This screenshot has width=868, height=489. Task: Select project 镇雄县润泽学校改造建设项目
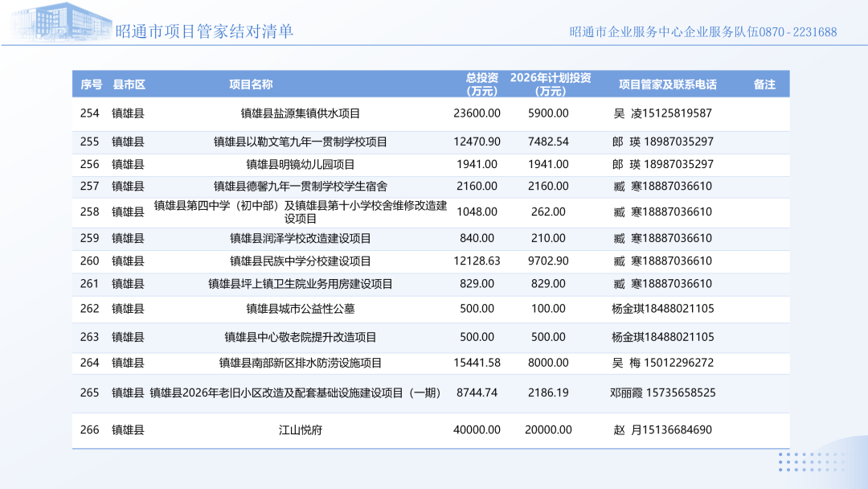[x=301, y=239]
